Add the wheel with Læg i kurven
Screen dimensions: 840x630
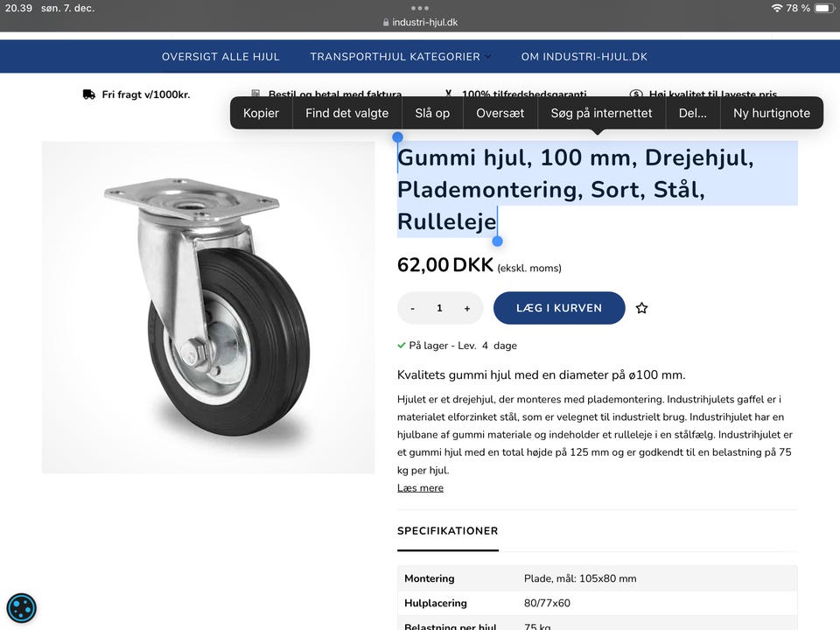pyautogui.click(x=559, y=308)
